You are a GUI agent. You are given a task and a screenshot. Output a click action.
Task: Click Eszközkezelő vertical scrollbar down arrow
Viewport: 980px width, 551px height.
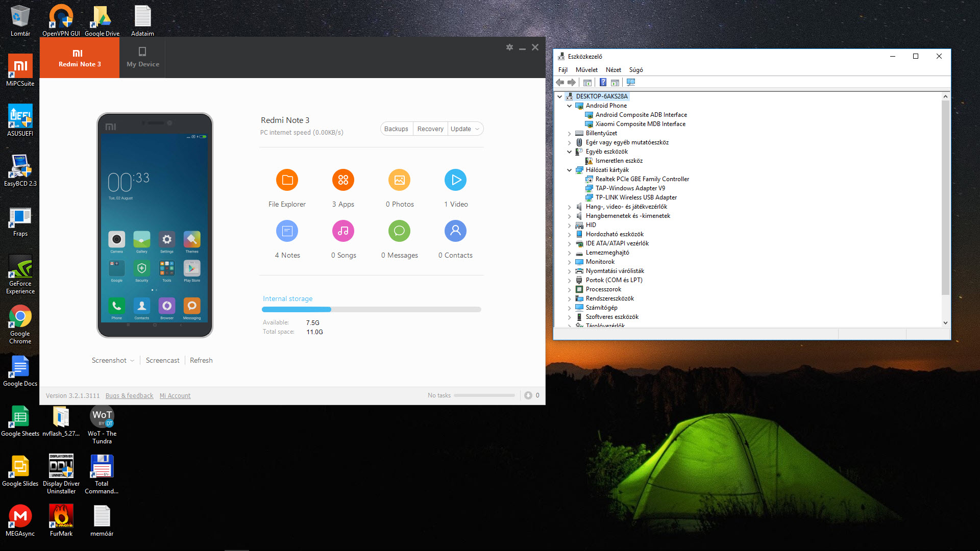click(945, 322)
